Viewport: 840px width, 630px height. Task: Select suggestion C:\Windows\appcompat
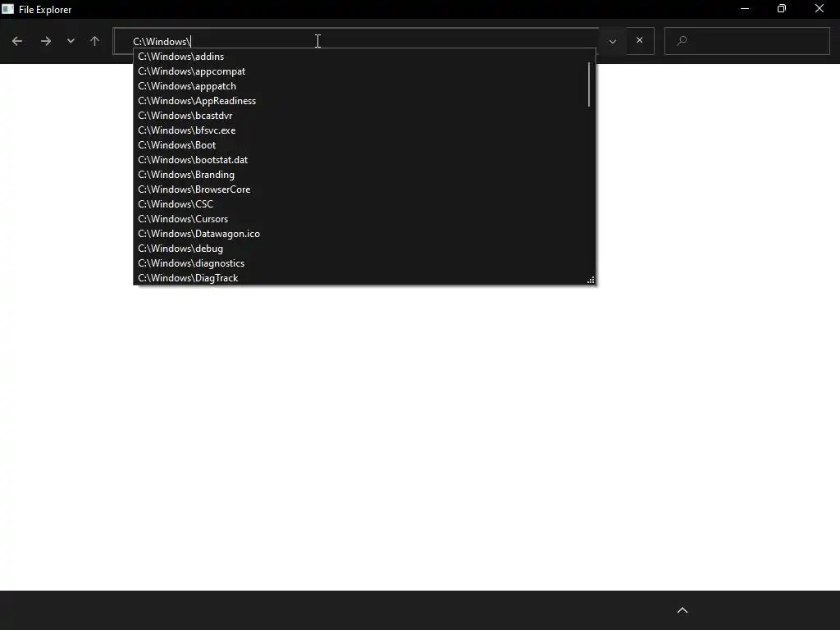[x=364, y=71]
